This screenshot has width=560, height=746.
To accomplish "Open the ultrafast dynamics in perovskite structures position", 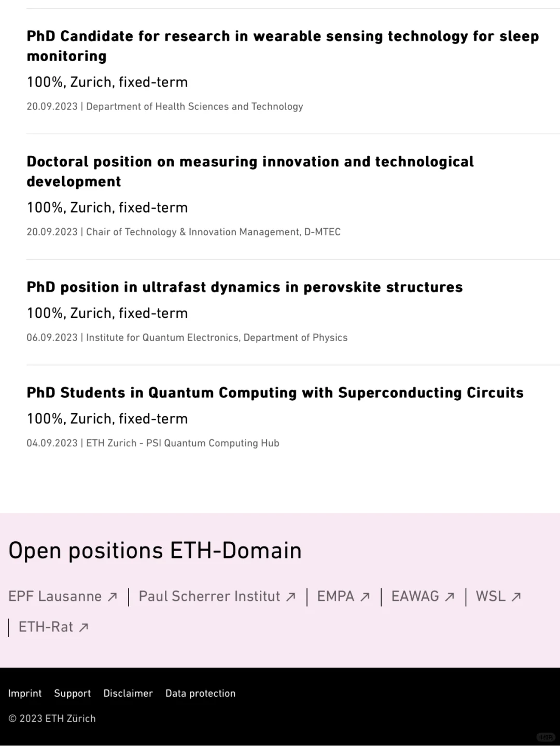I will 245,287.
